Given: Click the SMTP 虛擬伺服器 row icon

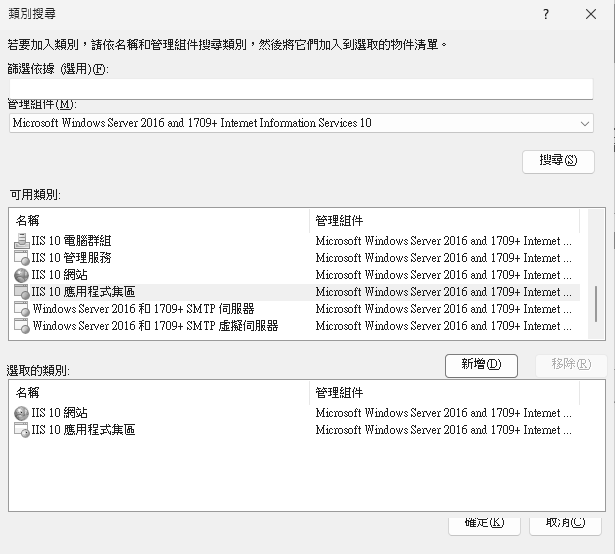Looking at the screenshot, I should coord(22,326).
